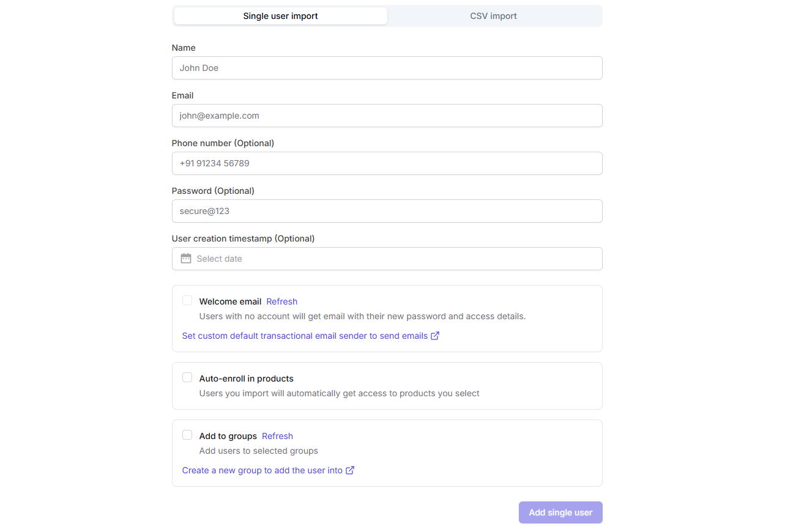The image size is (796, 532).
Task: Open the custom transactional email sender link
Action: [x=305, y=336]
